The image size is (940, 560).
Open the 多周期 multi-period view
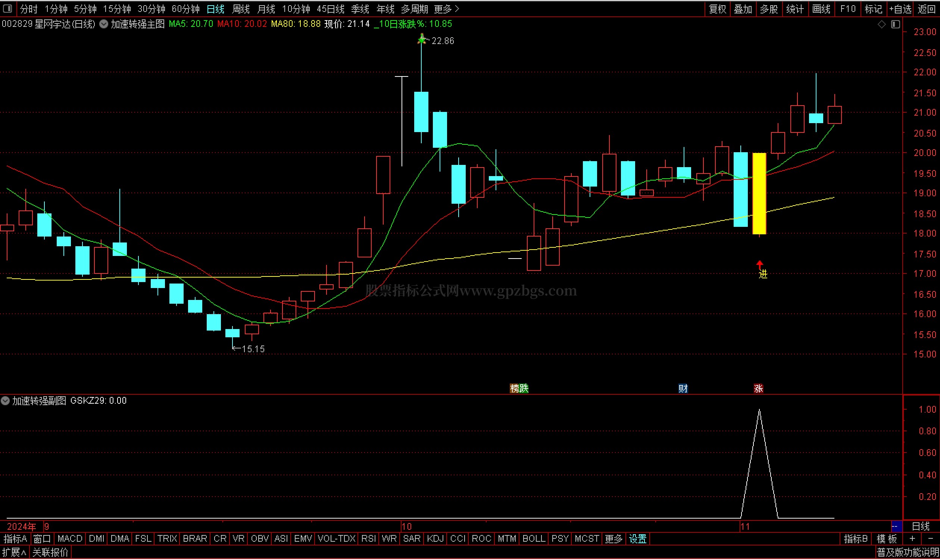[x=414, y=9]
